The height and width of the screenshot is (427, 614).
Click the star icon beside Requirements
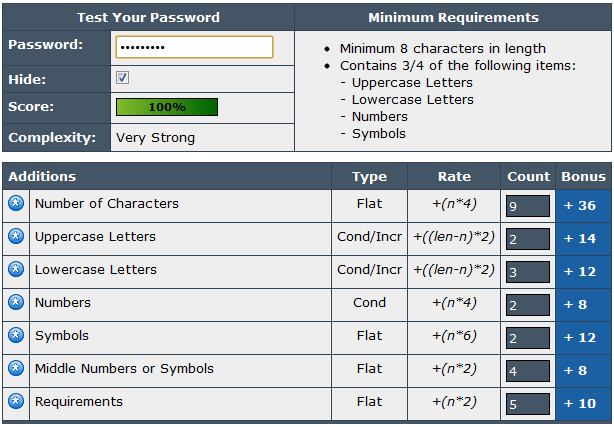(x=16, y=401)
